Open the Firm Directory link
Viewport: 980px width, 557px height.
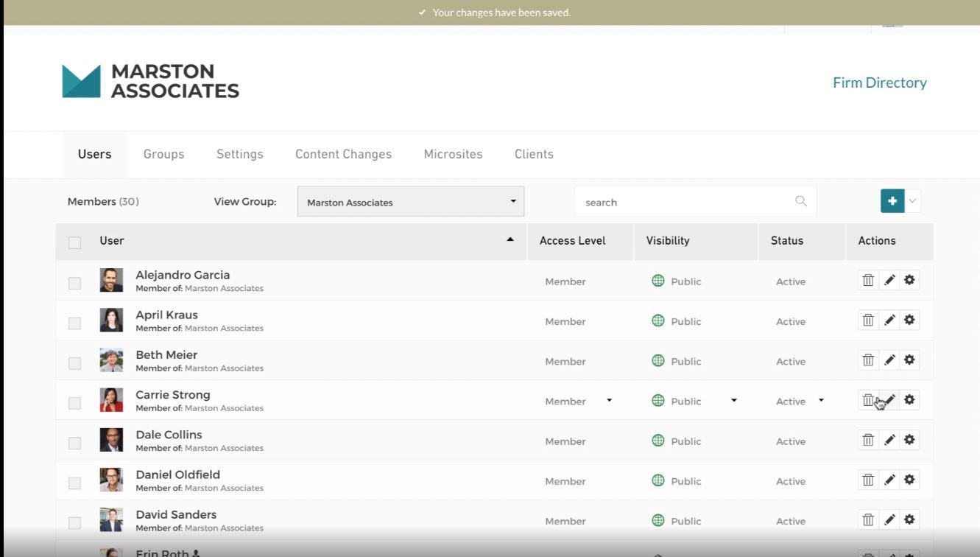(880, 83)
